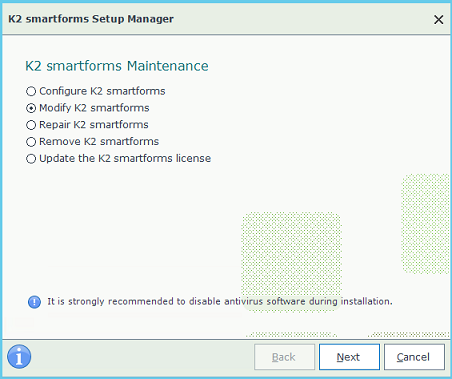
Task: Click the green dotted pattern at right edge
Action: pos(426,224)
